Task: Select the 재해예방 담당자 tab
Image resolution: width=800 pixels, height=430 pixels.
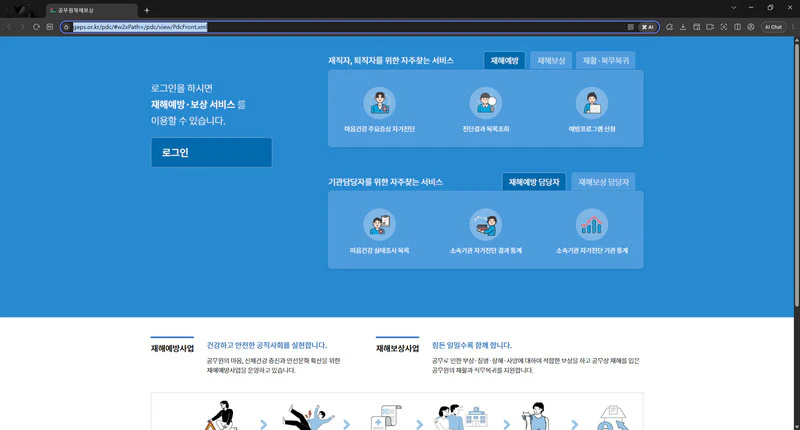Action: (x=534, y=182)
